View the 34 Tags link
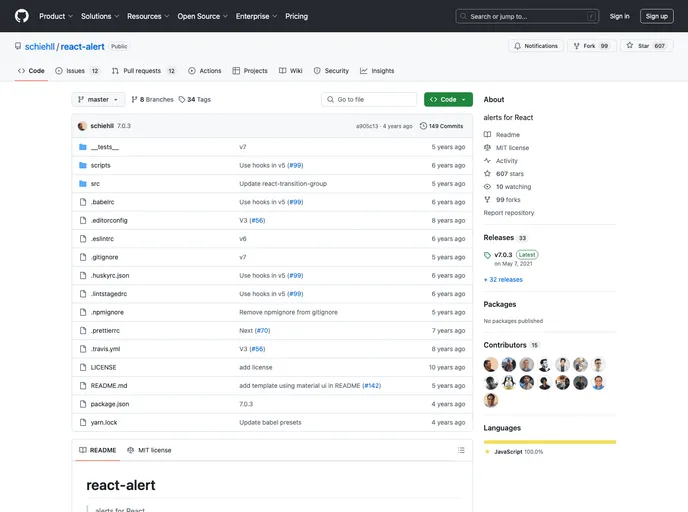The height and width of the screenshot is (512, 688). (194, 100)
